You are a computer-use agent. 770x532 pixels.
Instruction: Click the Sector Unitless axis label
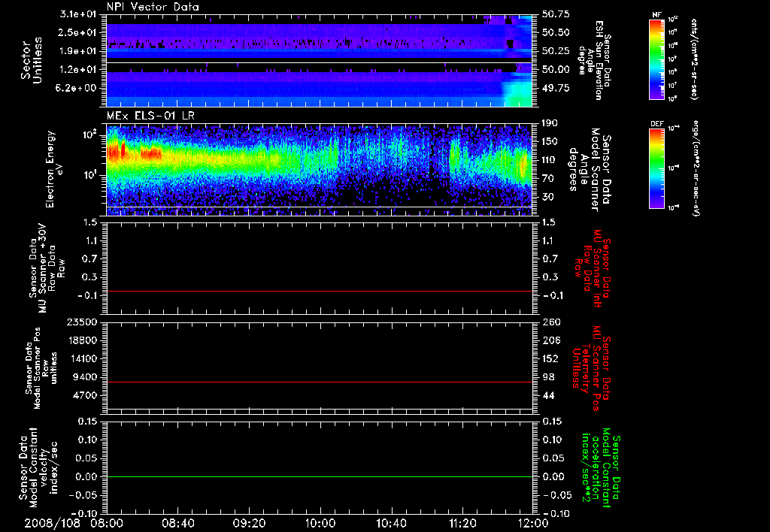pyautogui.click(x=30, y=60)
